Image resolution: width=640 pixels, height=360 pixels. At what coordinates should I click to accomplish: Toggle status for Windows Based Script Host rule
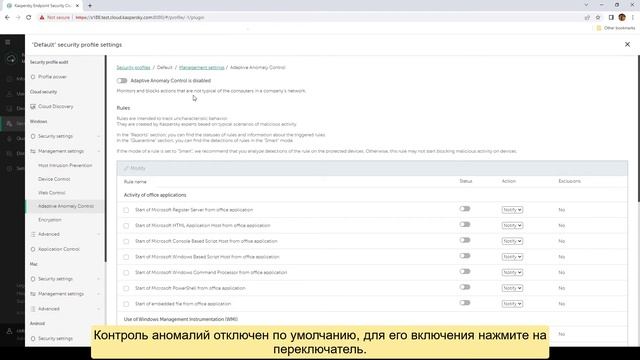tap(465, 256)
